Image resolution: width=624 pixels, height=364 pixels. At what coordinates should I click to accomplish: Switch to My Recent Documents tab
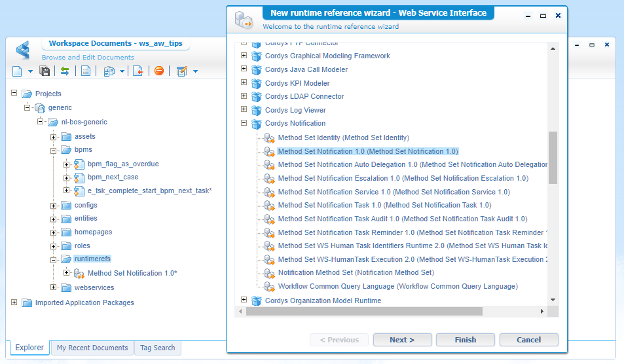point(92,348)
